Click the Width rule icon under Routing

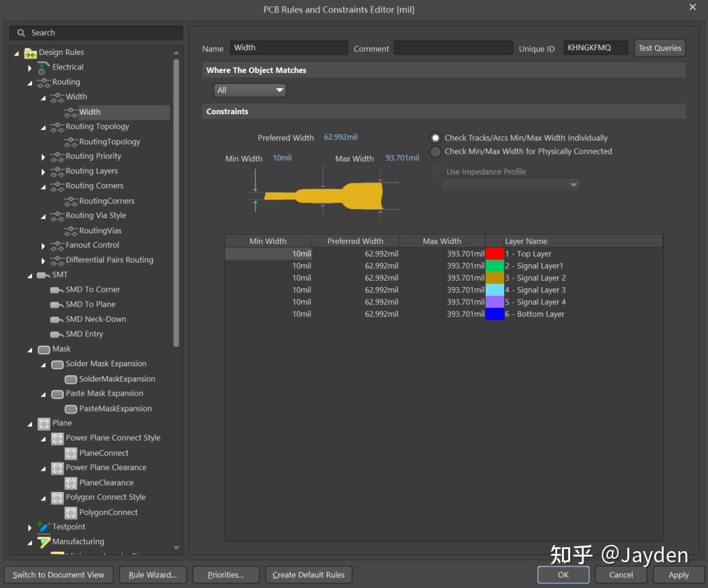click(57, 97)
